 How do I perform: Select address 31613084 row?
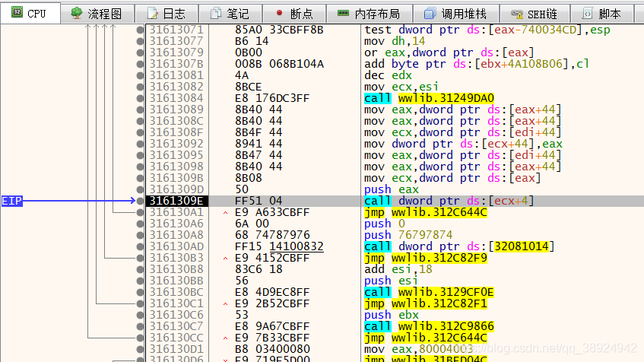176,98
